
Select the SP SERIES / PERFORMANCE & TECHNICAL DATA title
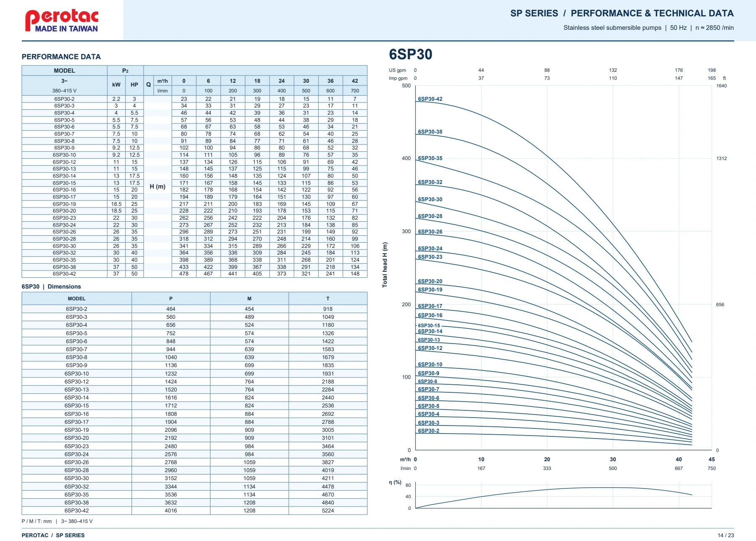click(x=622, y=13)
